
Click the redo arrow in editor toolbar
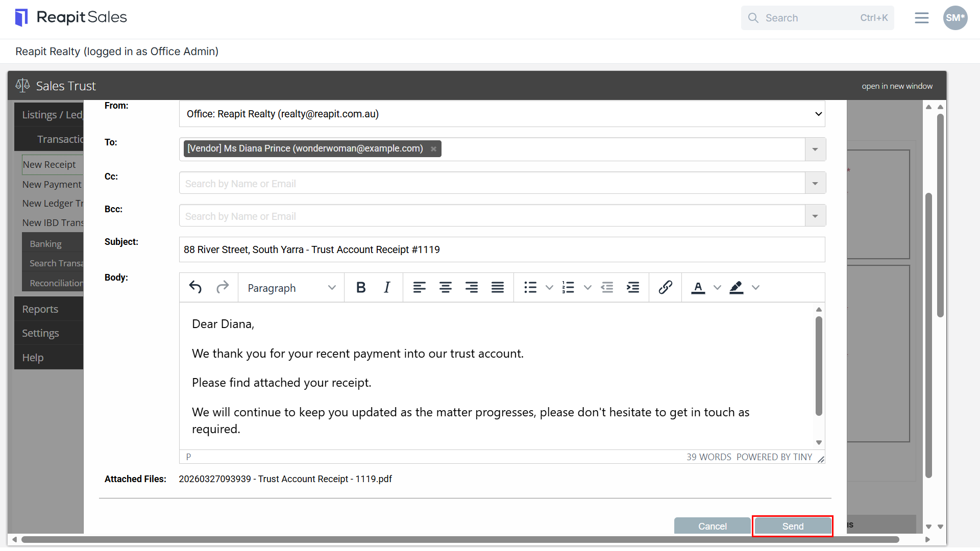point(223,288)
